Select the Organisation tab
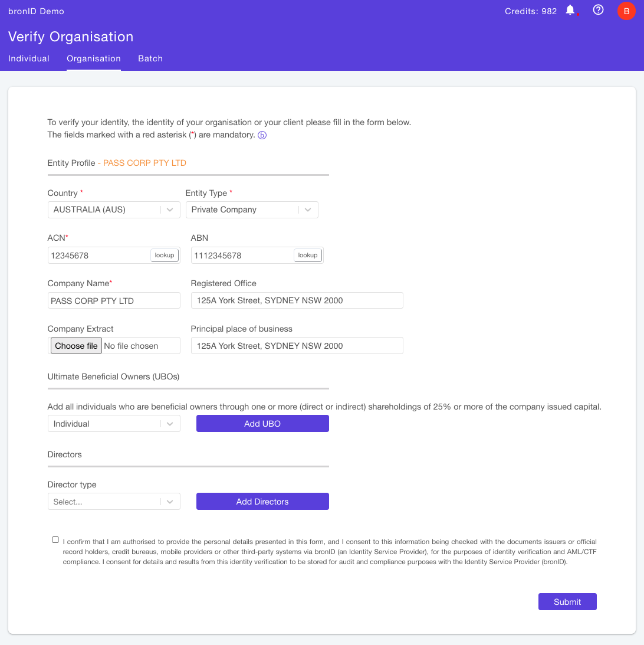644x645 pixels. (94, 58)
